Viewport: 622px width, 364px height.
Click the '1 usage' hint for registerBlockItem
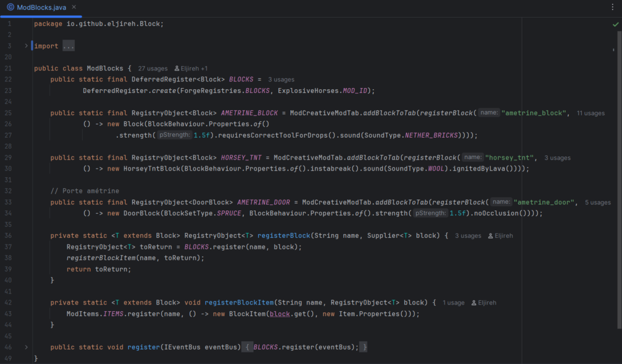point(453,302)
